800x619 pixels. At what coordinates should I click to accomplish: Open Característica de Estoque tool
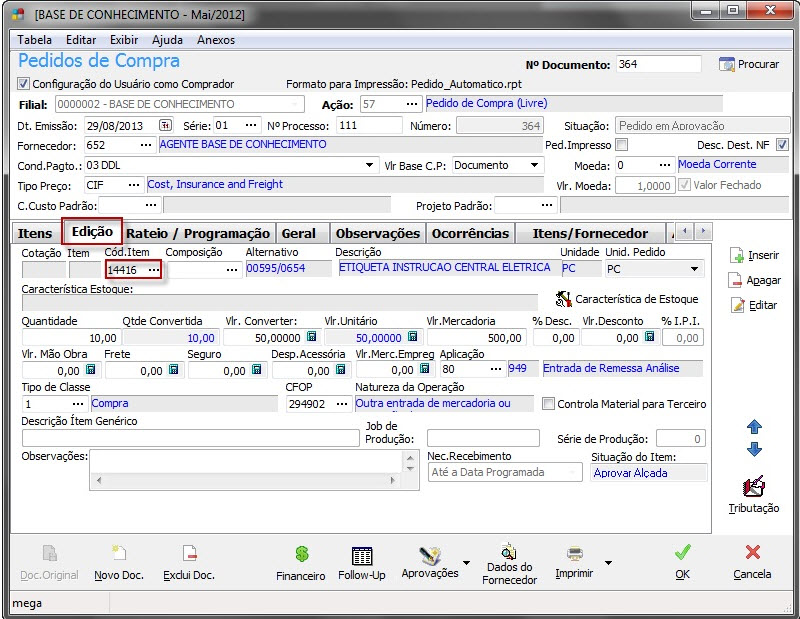pyautogui.click(x=626, y=299)
